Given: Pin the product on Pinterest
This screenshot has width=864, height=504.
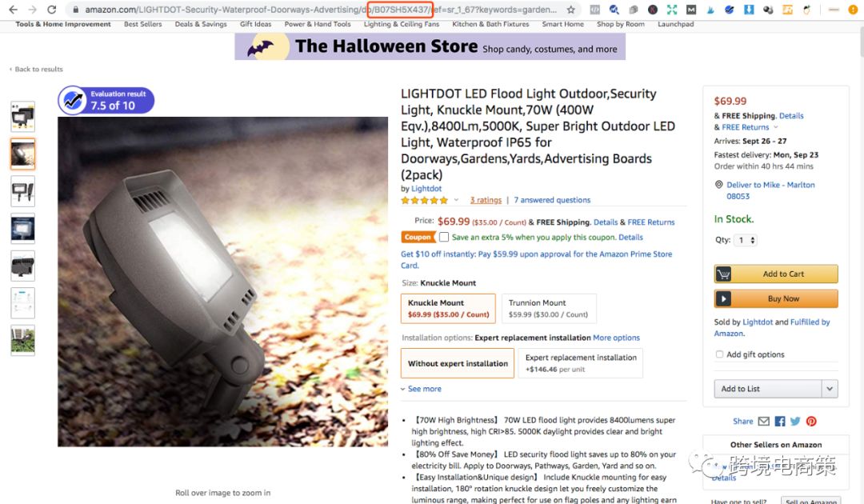Looking at the screenshot, I should (x=811, y=422).
